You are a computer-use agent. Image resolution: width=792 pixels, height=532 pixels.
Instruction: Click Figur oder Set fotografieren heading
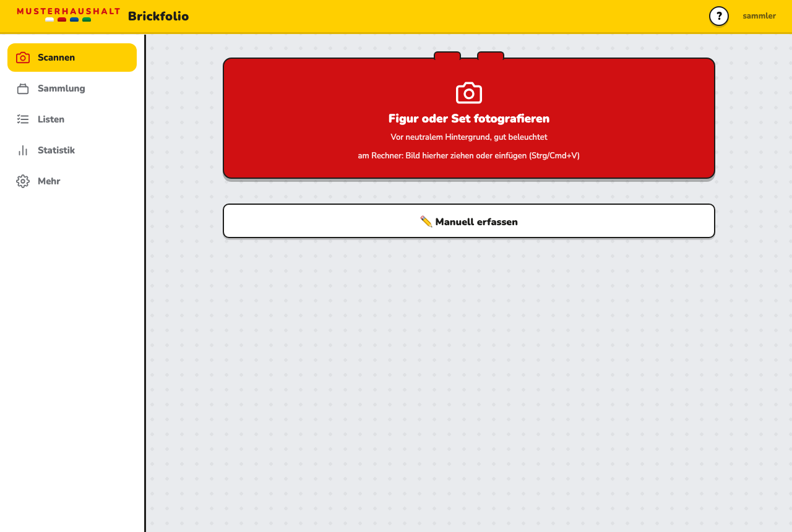(x=469, y=119)
